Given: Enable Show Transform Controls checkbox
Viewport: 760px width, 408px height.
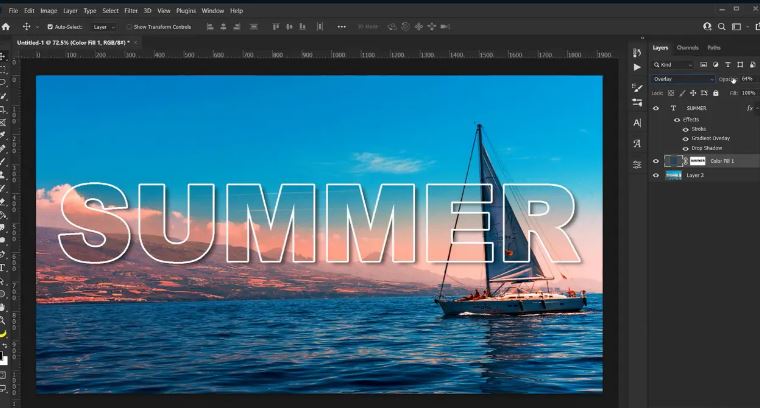Looking at the screenshot, I should [129, 27].
